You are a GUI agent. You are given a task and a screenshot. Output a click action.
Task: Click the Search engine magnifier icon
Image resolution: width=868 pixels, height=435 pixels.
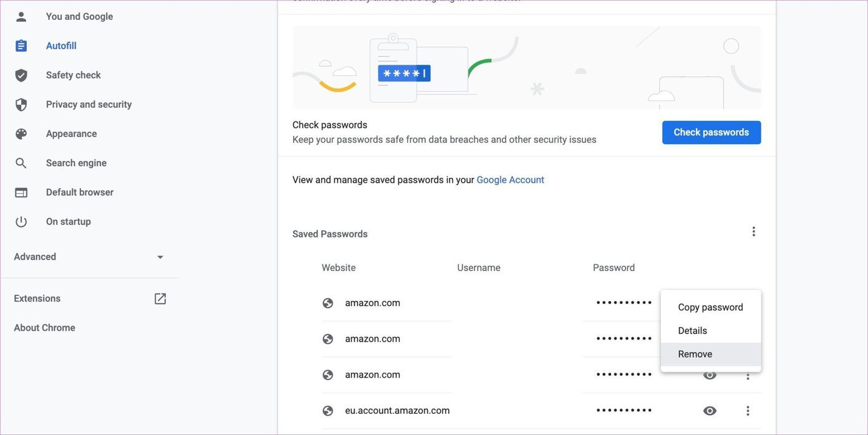(x=21, y=163)
